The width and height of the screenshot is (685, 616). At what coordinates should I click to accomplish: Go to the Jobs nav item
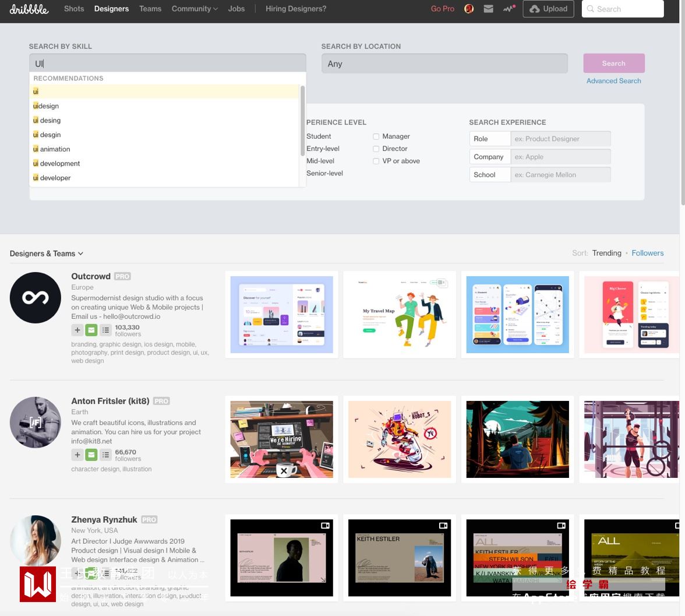pos(236,9)
